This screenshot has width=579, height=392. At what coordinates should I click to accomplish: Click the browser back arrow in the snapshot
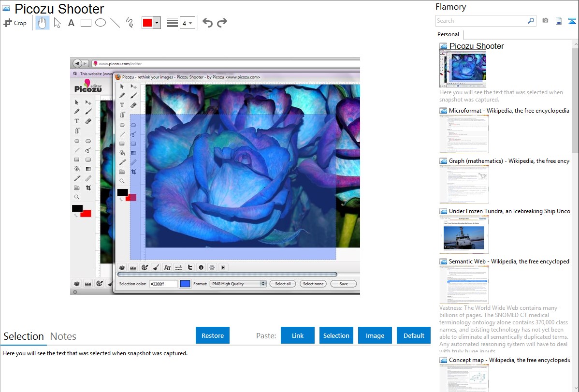77,63
